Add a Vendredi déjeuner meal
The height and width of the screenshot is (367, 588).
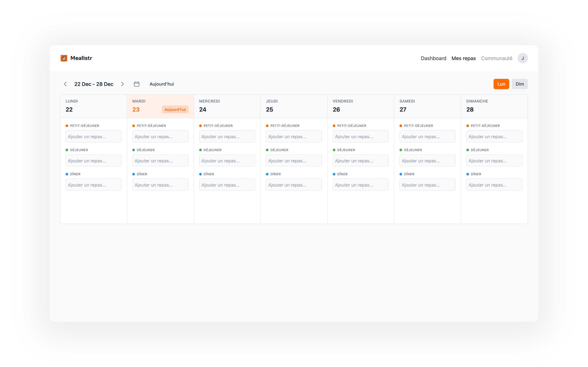coord(361,161)
